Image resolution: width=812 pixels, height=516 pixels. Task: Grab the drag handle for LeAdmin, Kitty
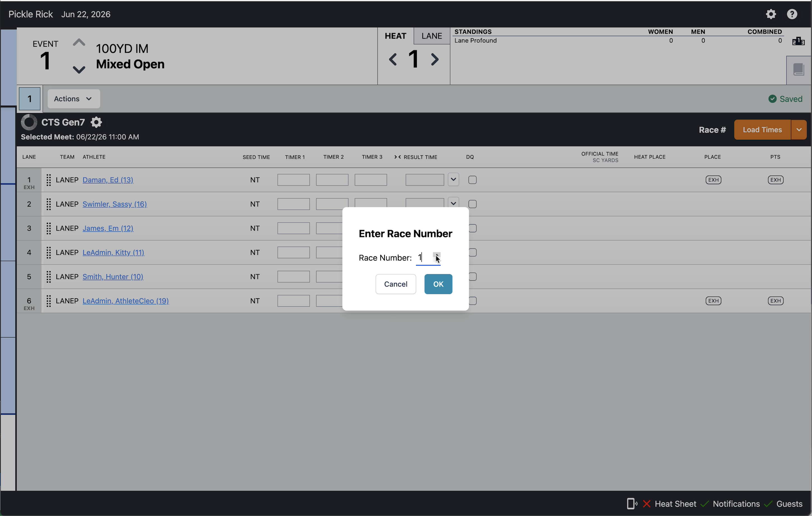point(49,253)
